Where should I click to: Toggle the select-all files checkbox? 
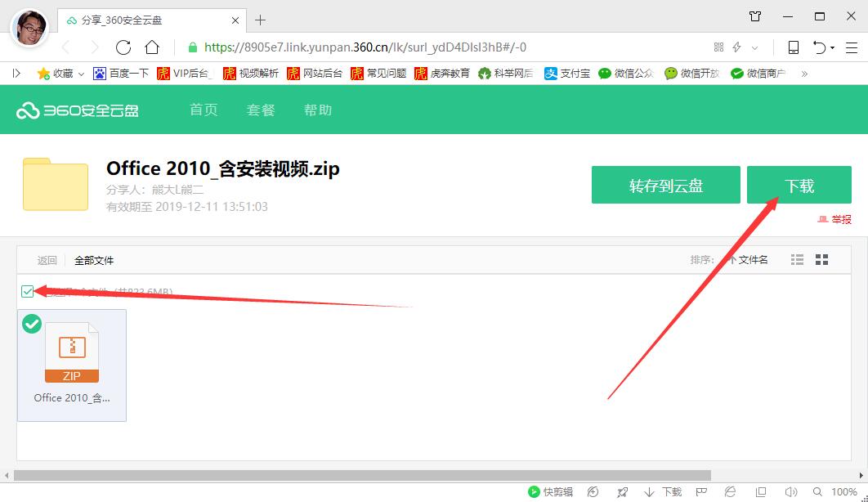(x=27, y=291)
